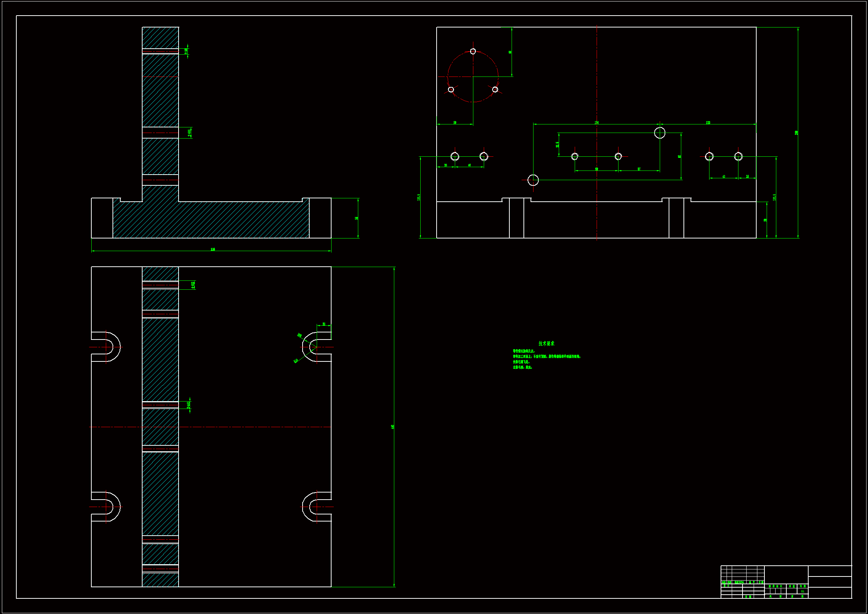Click the 1:1 scale cell in title block
Image resolution: width=868 pixels, height=614 pixels.
pyautogui.click(x=803, y=591)
